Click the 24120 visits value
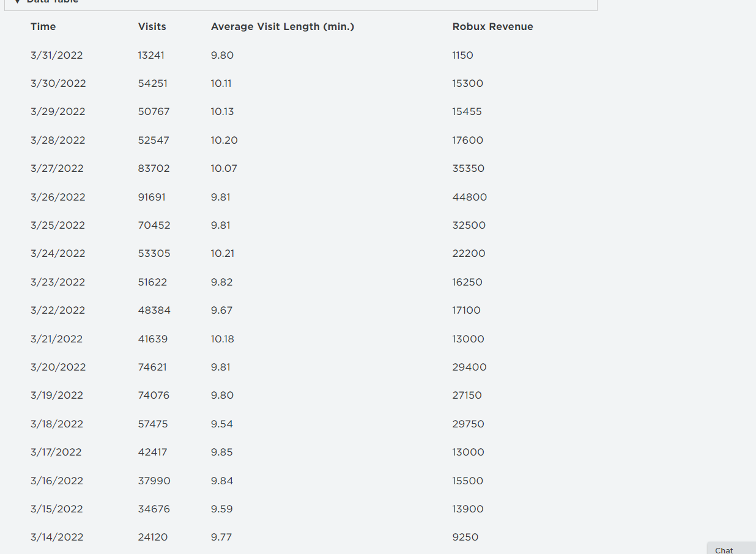This screenshot has height=554, width=756. pyautogui.click(x=153, y=537)
